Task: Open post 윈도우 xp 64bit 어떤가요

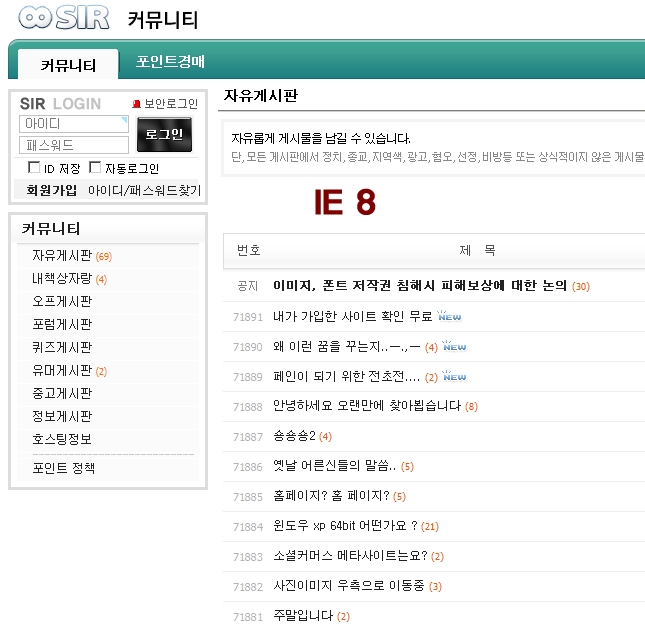Action: point(345,526)
